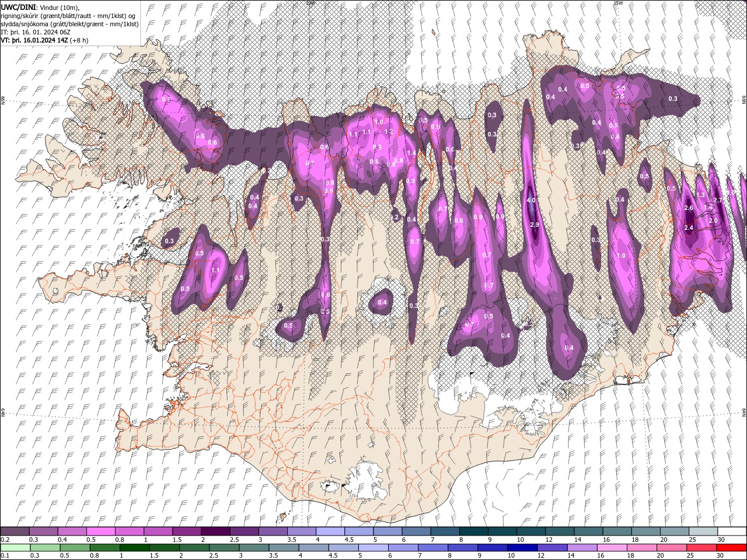This screenshot has width=747, height=560.
Task: Pick the bright pink 0.5 swatch in top legend
Action: [x=100, y=531]
